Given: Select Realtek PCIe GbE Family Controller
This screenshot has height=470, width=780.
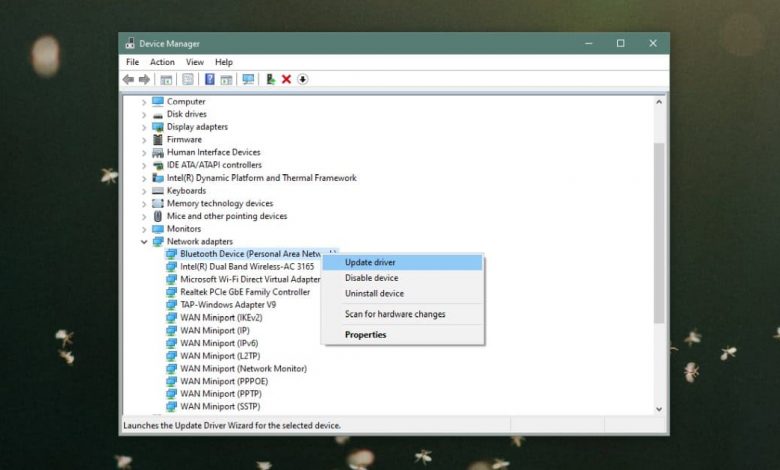Looking at the screenshot, I should [x=245, y=292].
